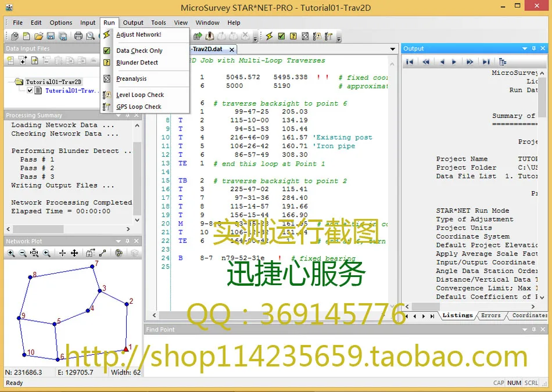This screenshot has height=392, width=552.
Task: Select the Adjust Network lightning bolt toolbar icon
Action: [x=268, y=36]
